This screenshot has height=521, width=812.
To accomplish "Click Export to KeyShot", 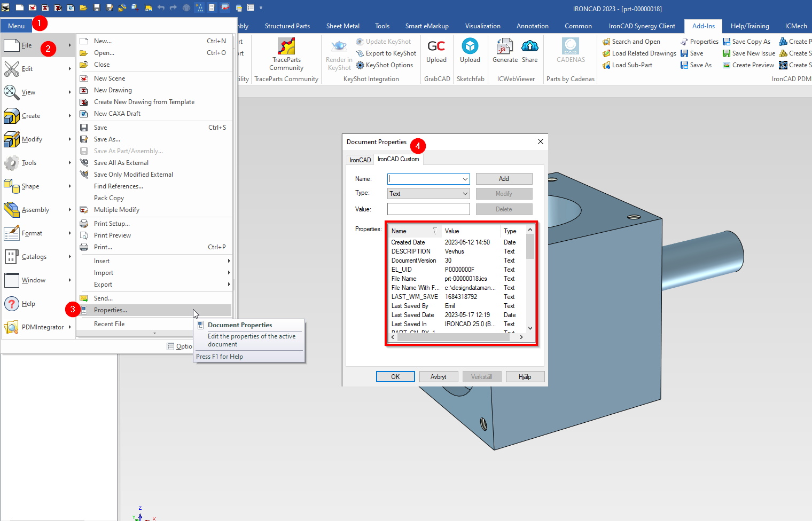I will click(x=386, y=53).
